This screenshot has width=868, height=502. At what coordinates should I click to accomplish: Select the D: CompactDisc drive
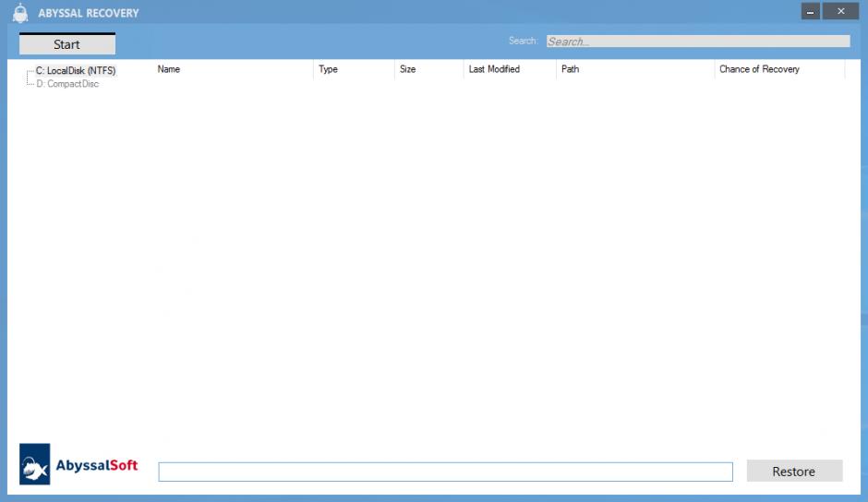point(67,84)
